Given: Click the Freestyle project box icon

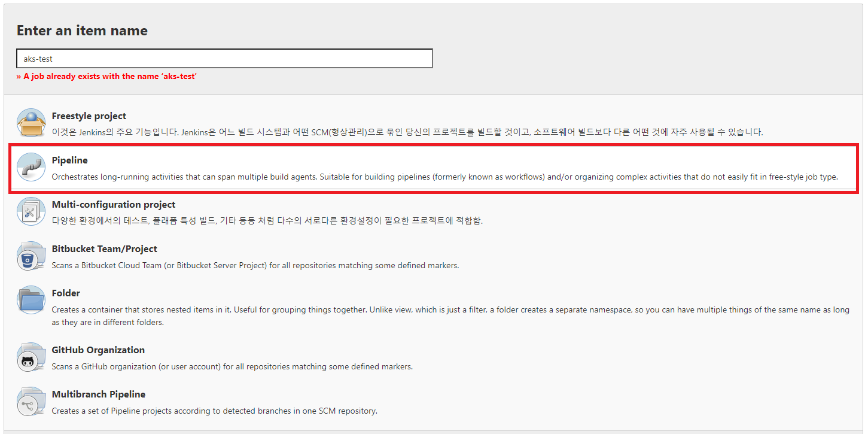Looking at the screenshot, I should [x=31, y=123].
